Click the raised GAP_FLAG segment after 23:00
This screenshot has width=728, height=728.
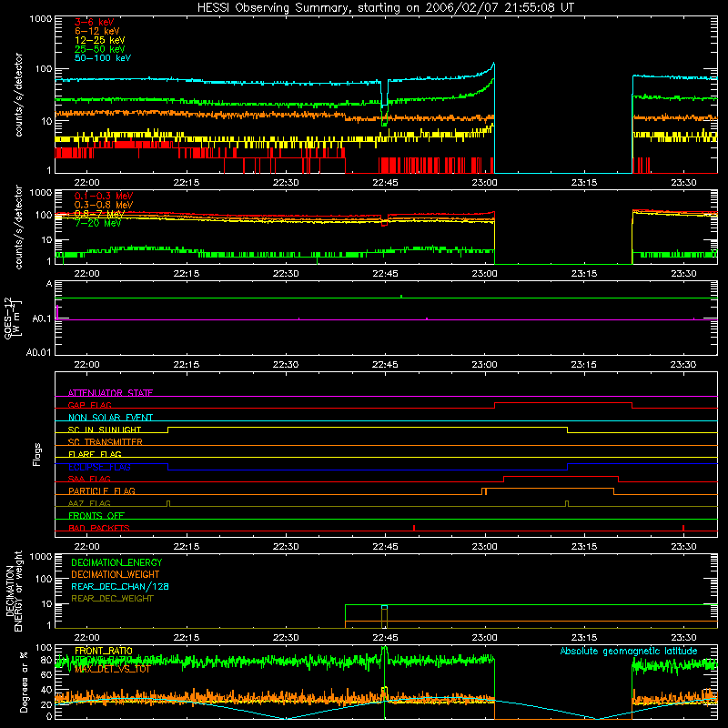tap(563, 403)
